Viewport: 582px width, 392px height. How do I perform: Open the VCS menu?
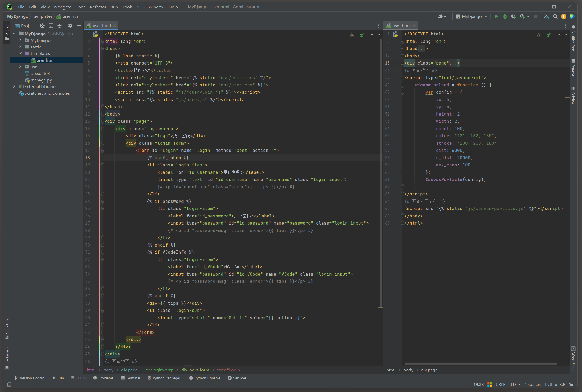(141, 7)
